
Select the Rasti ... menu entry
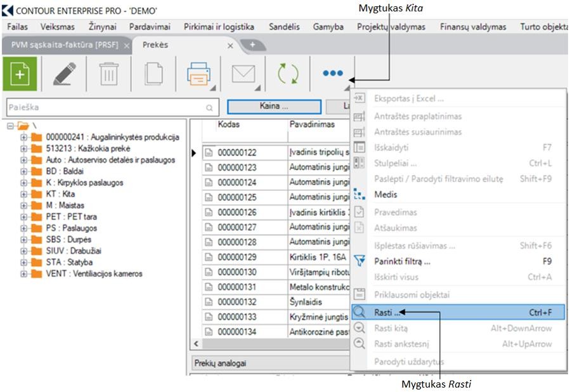point(458,312)
